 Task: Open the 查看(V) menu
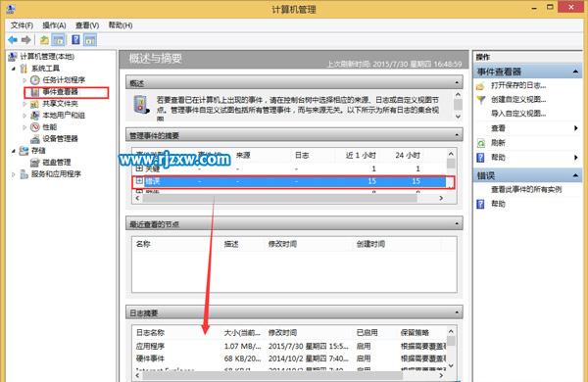coord(87,25)
